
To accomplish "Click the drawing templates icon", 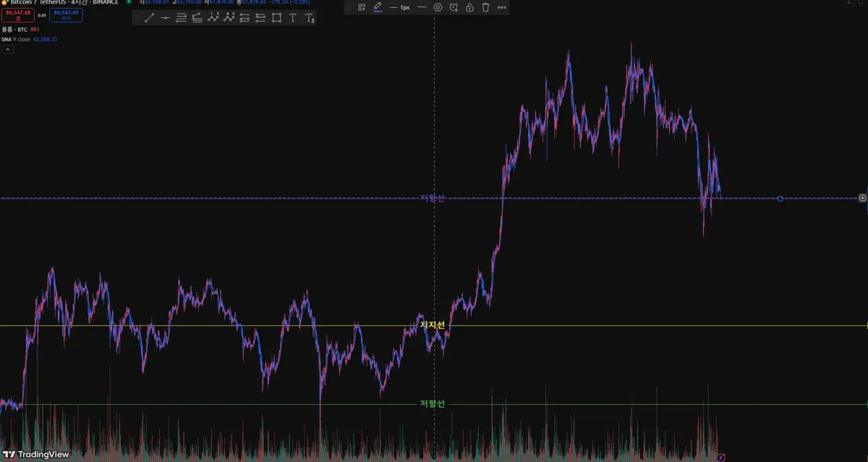I will pos(362,7).
